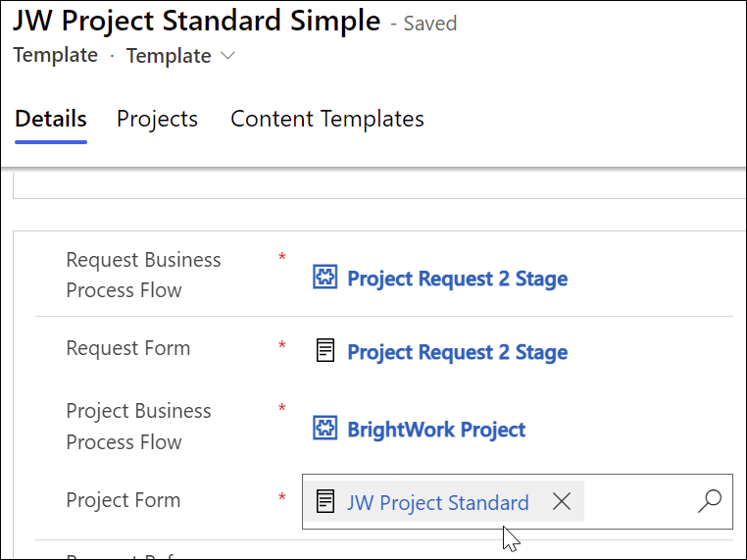Click the search magnifier in Project Form field

(709, 502)
